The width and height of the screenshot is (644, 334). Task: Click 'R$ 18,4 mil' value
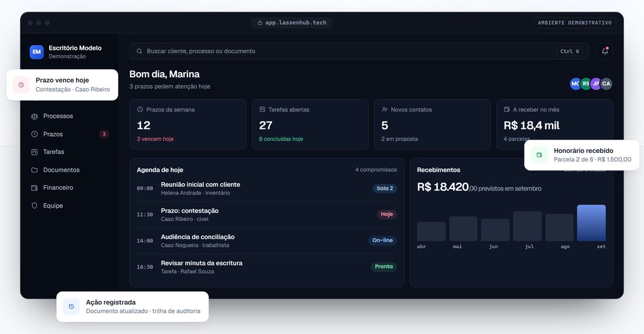(x=532, y=125)
